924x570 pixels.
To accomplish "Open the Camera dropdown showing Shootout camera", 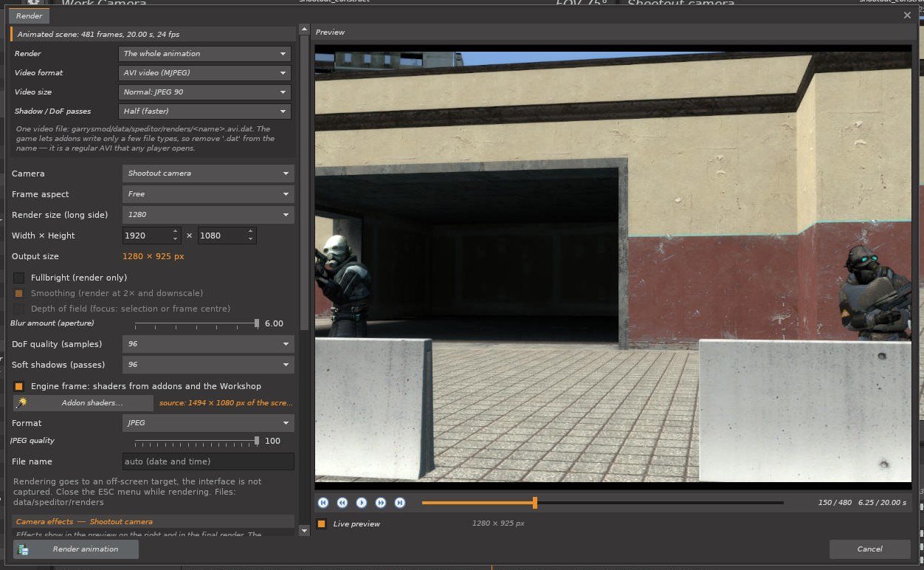I will coord(208,174).
